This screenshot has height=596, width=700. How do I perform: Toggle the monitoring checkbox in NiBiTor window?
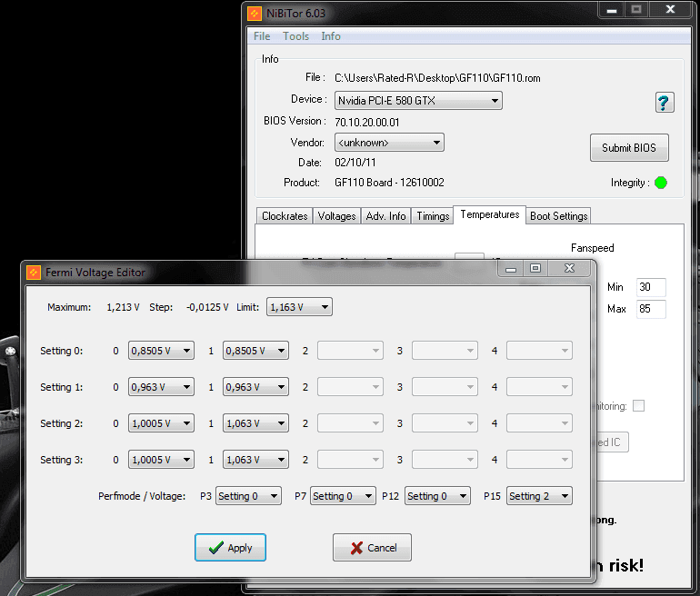click(x=639, y=405)
